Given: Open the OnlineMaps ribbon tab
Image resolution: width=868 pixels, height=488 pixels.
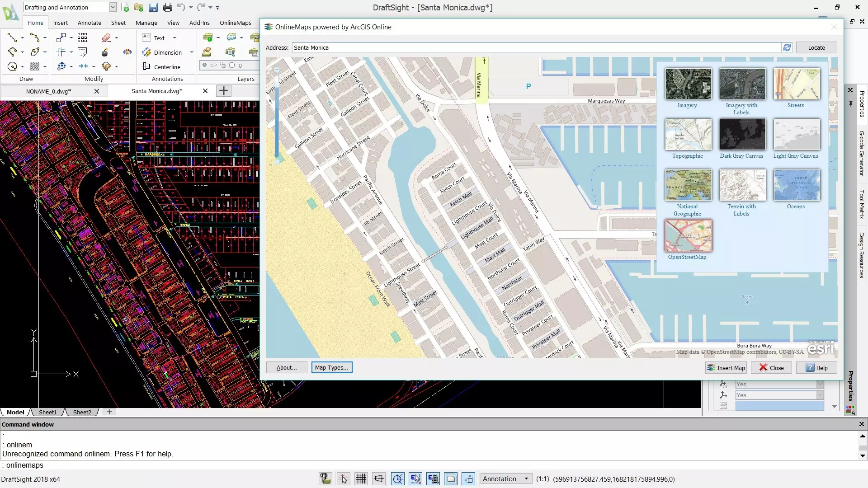Looking at the screenshot, I should pyautogui.click(x=235, y=23).
